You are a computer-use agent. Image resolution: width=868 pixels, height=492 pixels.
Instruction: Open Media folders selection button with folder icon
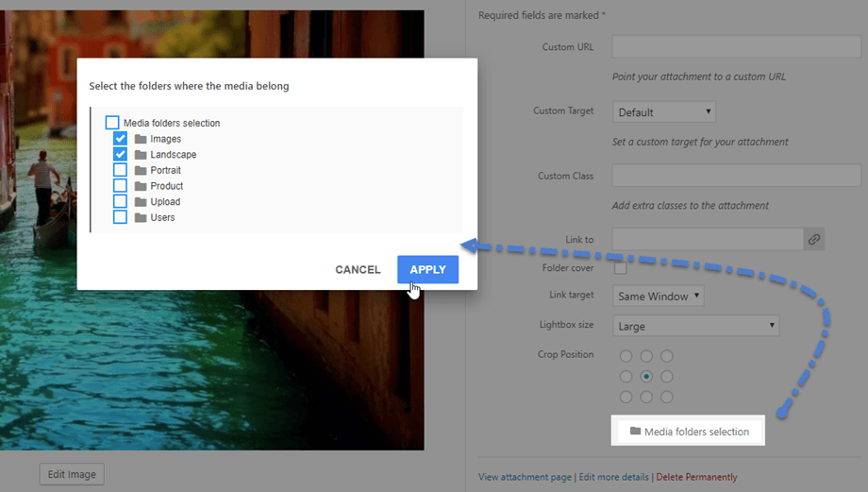[x=689, y=431]
